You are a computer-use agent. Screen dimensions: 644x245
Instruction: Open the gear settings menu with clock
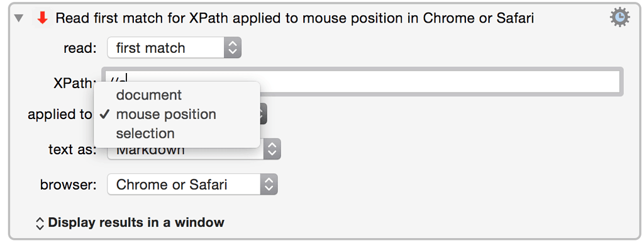point(619,18)
